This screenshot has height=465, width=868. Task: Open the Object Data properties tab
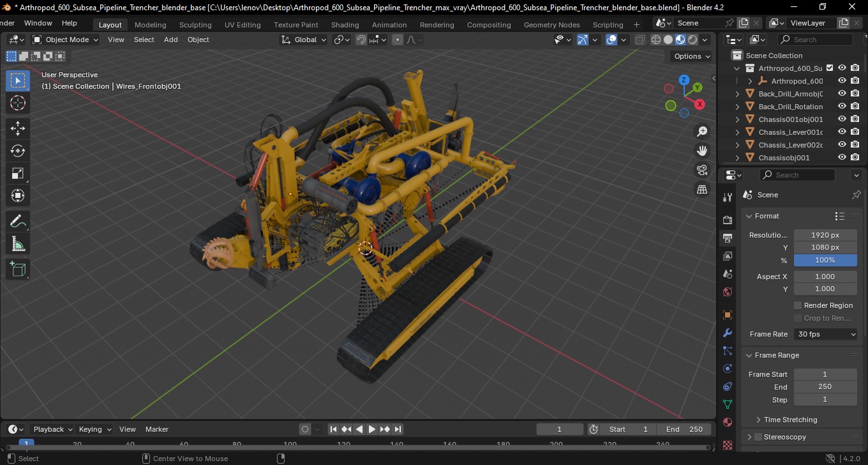[x=728, y=404]
